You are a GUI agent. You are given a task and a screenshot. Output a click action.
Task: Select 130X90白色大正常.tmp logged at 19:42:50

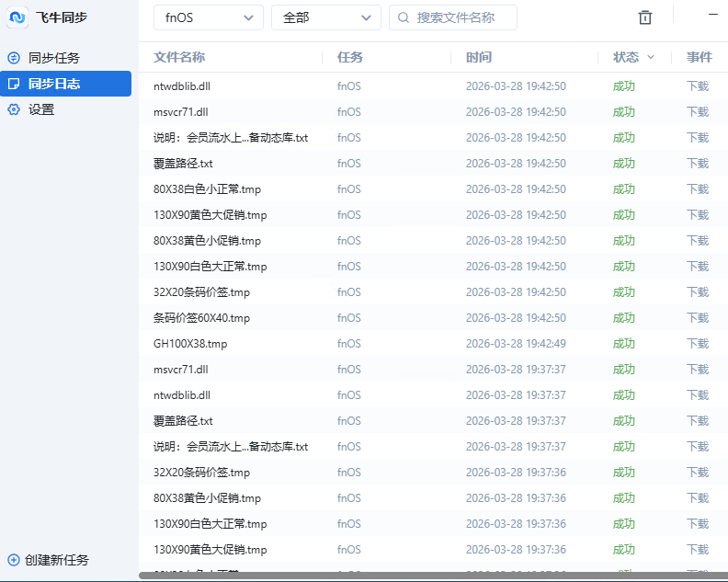click(x=210, y=267)
